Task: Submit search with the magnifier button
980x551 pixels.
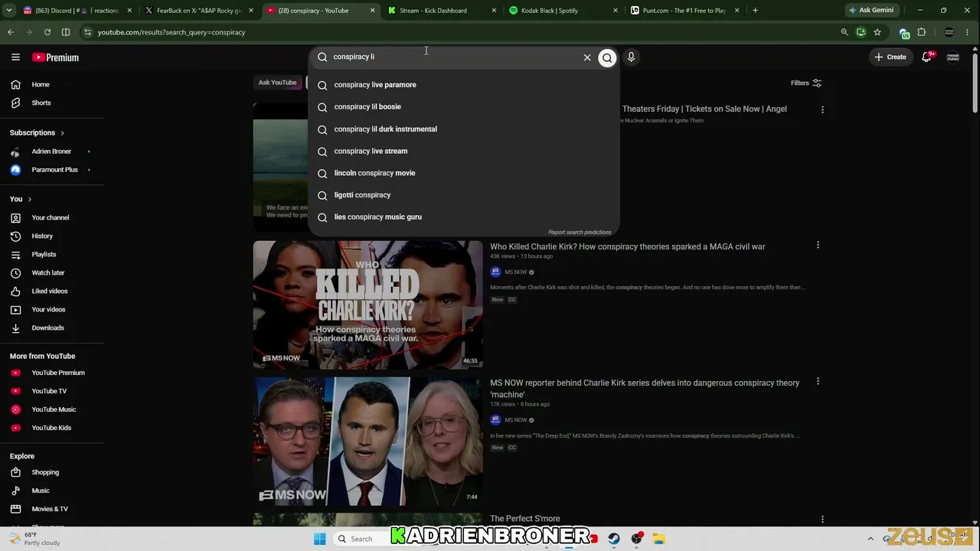Action: pos(607,57)
